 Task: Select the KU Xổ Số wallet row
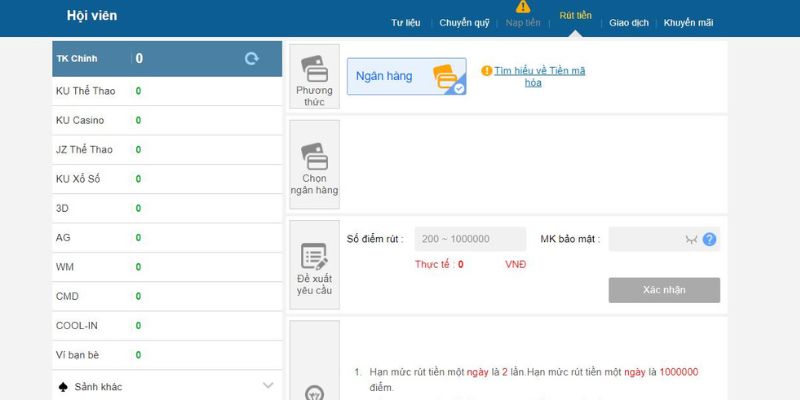pyautogui.click(x=167, y=179)
